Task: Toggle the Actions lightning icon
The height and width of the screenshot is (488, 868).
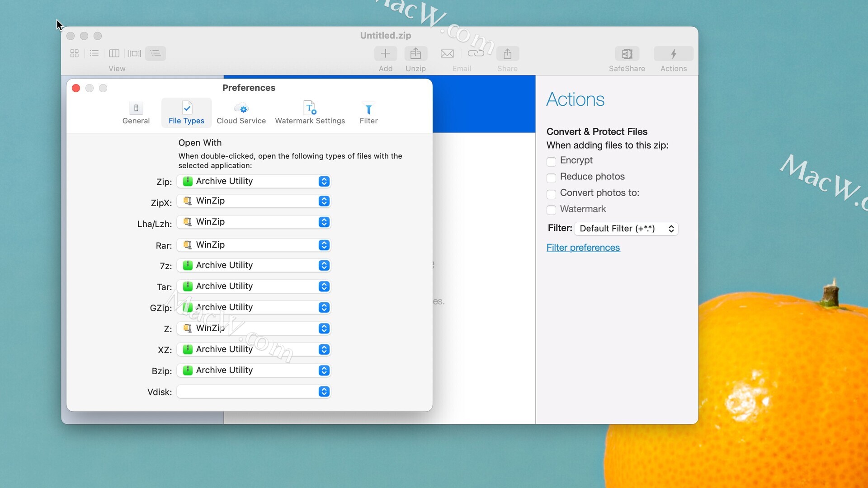Action: 673,54
